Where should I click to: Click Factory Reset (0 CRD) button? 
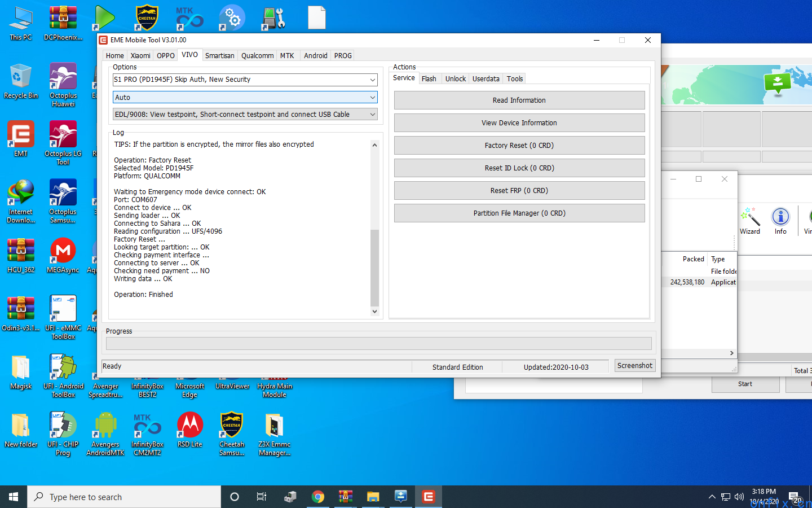tap(519, 146)
